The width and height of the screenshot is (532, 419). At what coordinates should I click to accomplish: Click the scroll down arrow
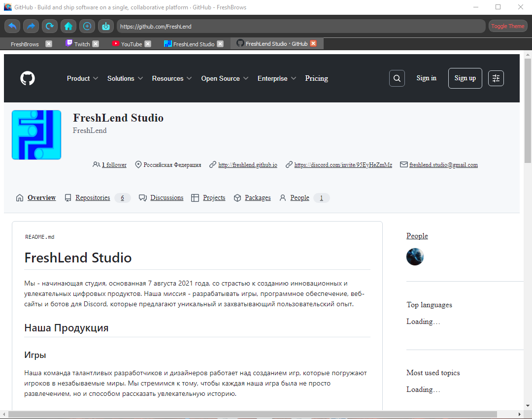(528, 406)
